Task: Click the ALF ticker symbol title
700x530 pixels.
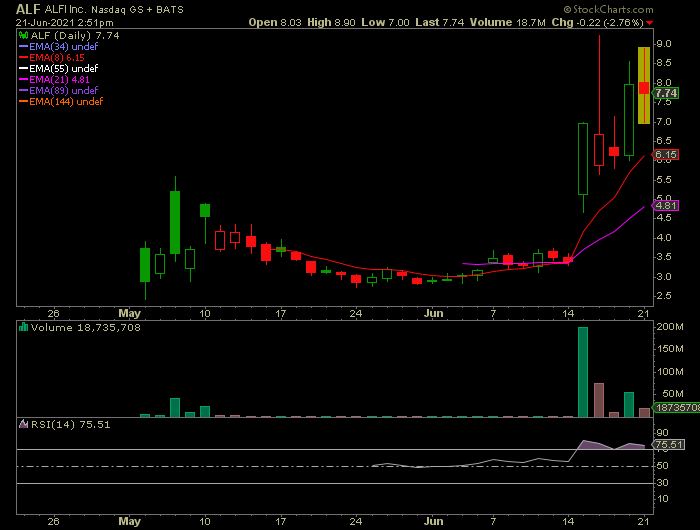Action: coord(28,9)
